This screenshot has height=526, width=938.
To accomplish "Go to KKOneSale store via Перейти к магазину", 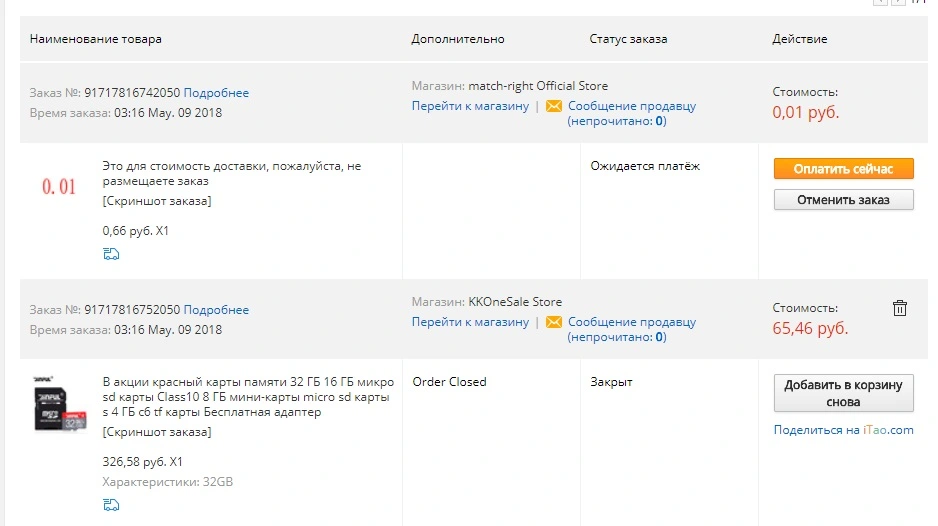I will (x=470, y=322).
